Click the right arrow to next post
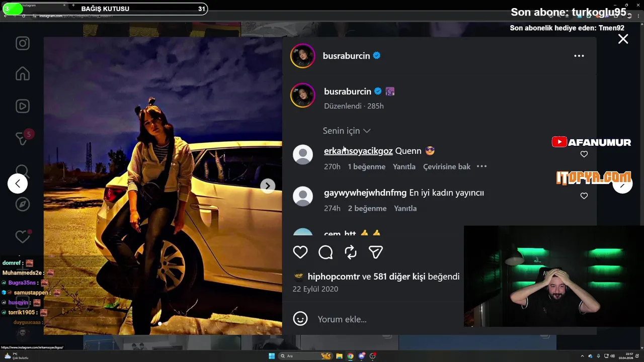This screenshot has height=362, width=644. click(622, 185)
